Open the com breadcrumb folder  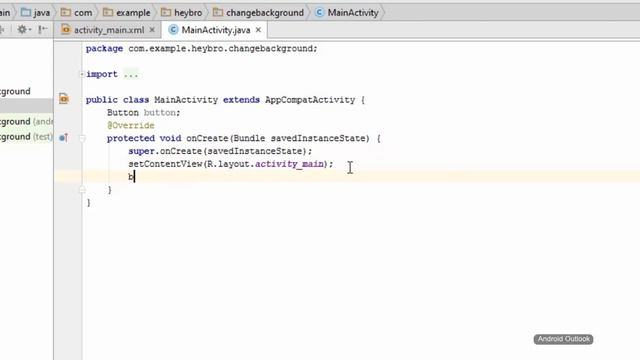click(x=76, y=13)
